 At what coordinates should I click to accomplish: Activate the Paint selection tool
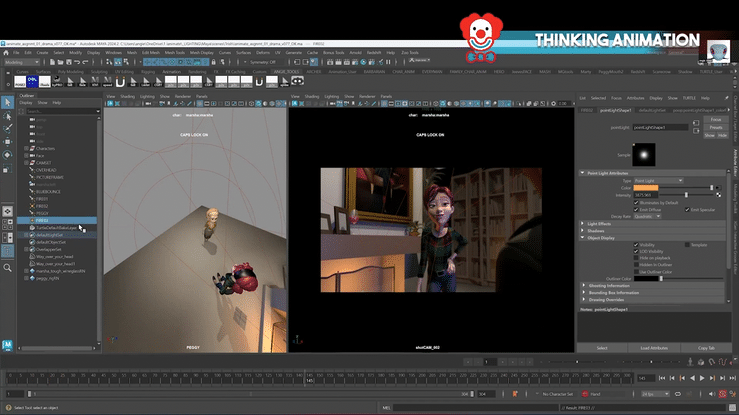click(x=8, y=129)
